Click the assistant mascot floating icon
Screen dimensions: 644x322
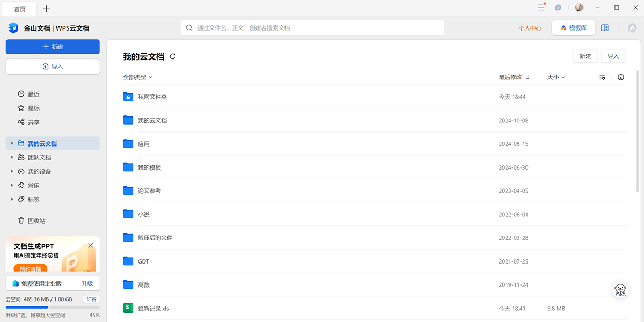point(621,290)
